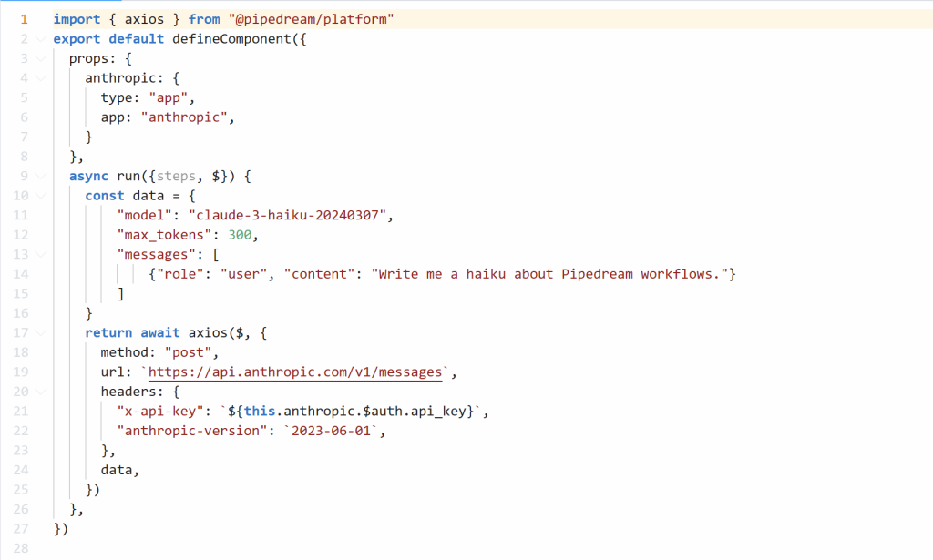The width and height of the screenshot is (933, 560).
Task: Click the await keyword on line 17
Action: coord(160,333)
